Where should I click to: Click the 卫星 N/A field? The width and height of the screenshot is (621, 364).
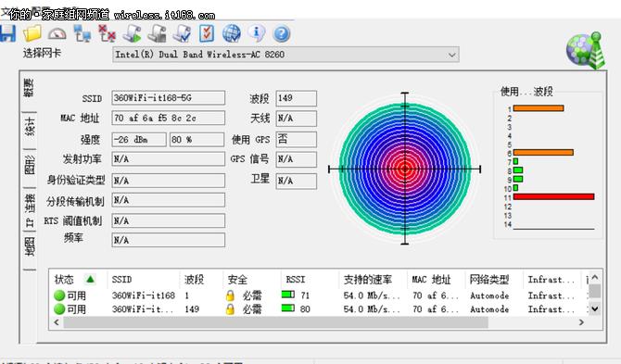click(x=297, y=181)
